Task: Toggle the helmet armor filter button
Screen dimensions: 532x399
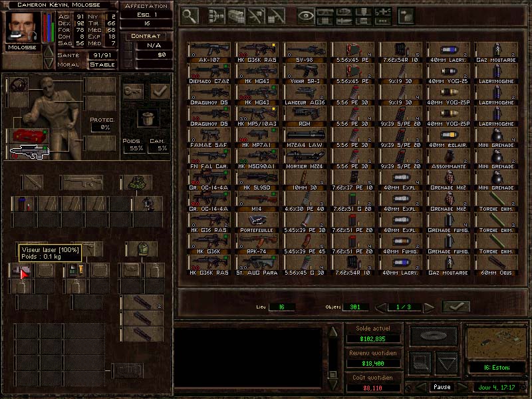Action: (344, 12)
